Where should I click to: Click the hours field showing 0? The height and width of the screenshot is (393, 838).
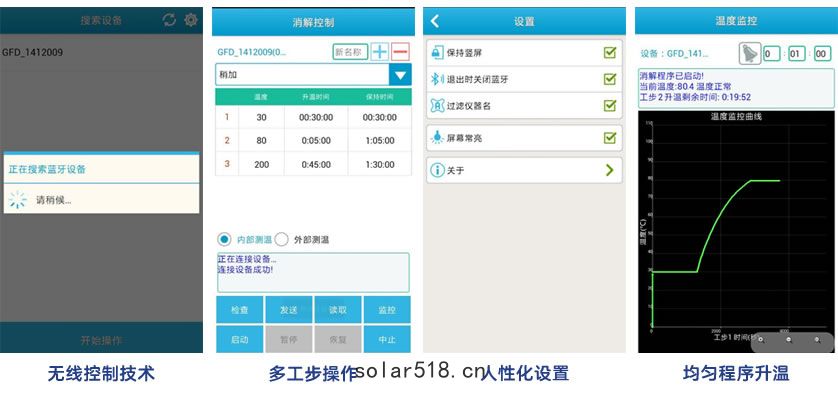click(771, 54)
